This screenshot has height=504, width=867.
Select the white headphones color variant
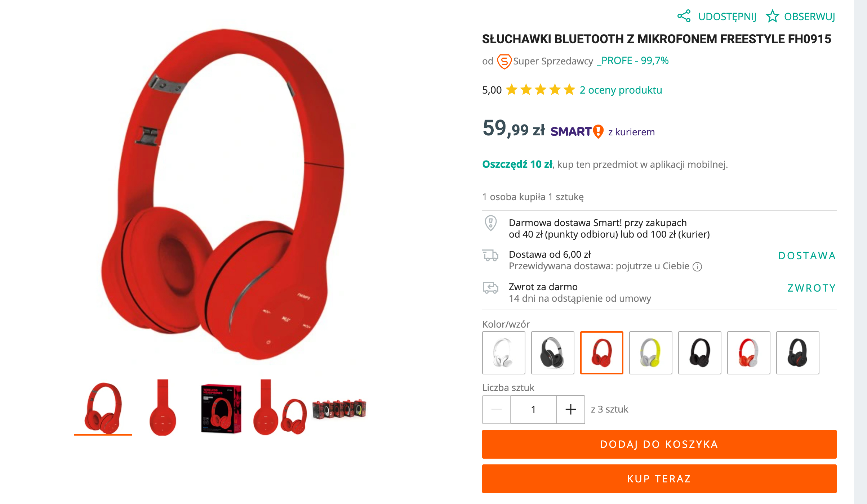(504, 353)
